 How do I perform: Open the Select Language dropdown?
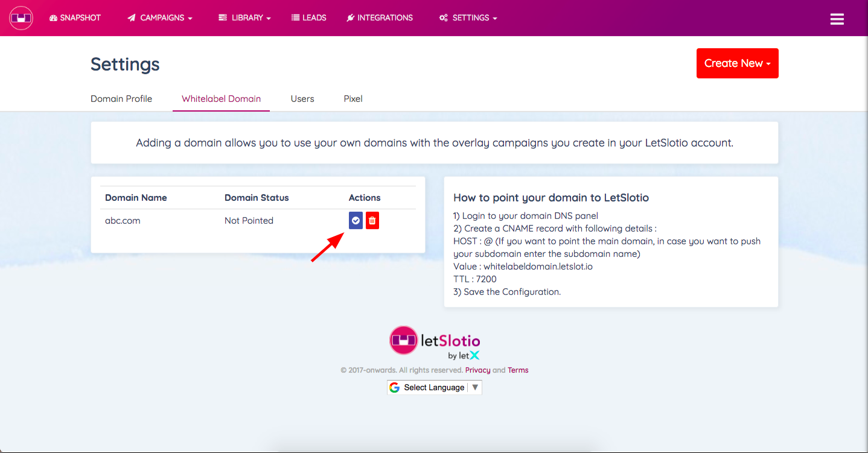pyautogui.click(x=435, y=387)
